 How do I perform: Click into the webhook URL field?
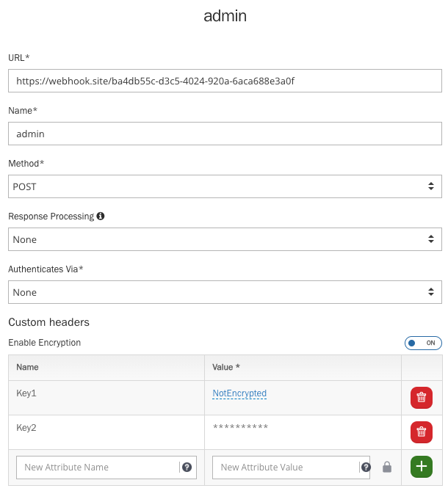point(225,81)
